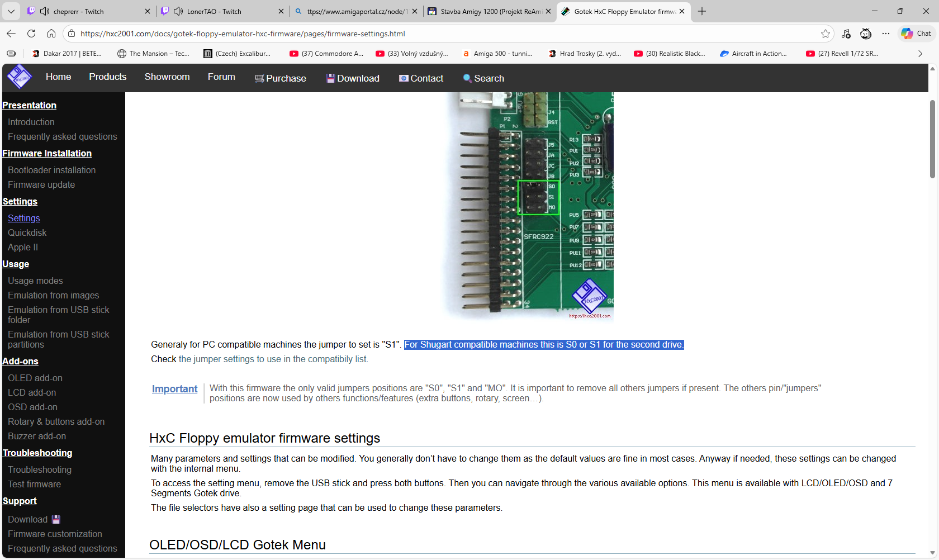This screenshot has width=939, height=560.
Task: Click the HxC2001 diamond logo in navbar
Action: (x=20, y=77)
